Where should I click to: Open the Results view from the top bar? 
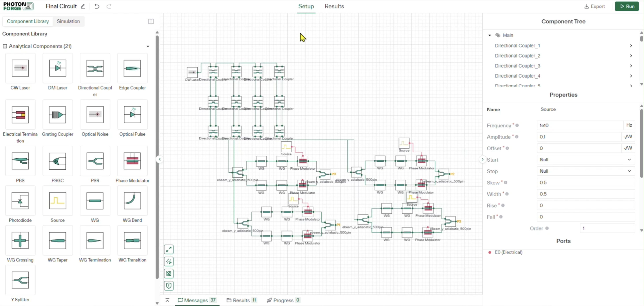pos(334,6)
